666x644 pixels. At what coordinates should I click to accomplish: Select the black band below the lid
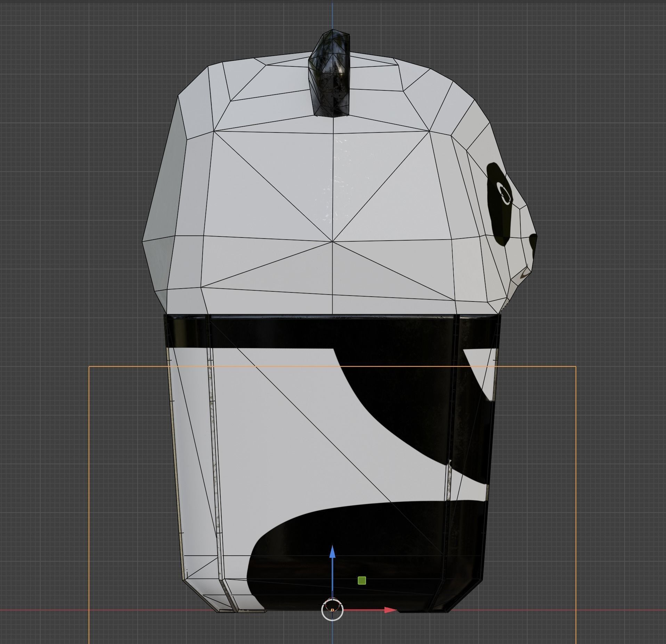pos(332,330)
